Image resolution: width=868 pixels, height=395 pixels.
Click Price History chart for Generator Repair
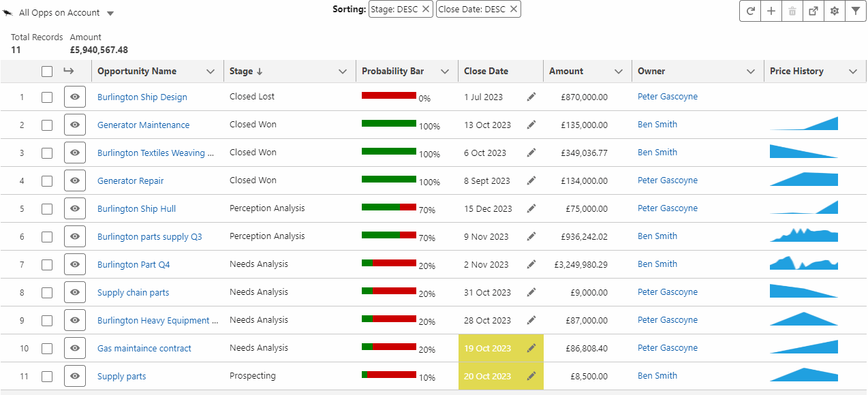[804, 179]
